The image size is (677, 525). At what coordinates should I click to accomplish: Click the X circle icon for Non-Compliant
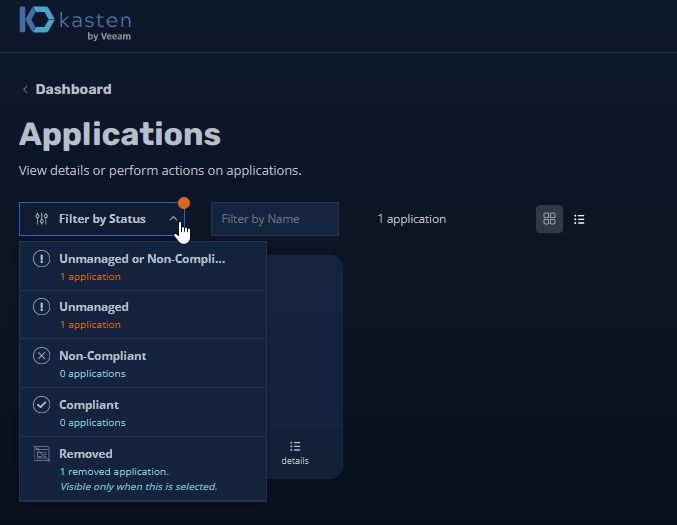tap(41, 356)
